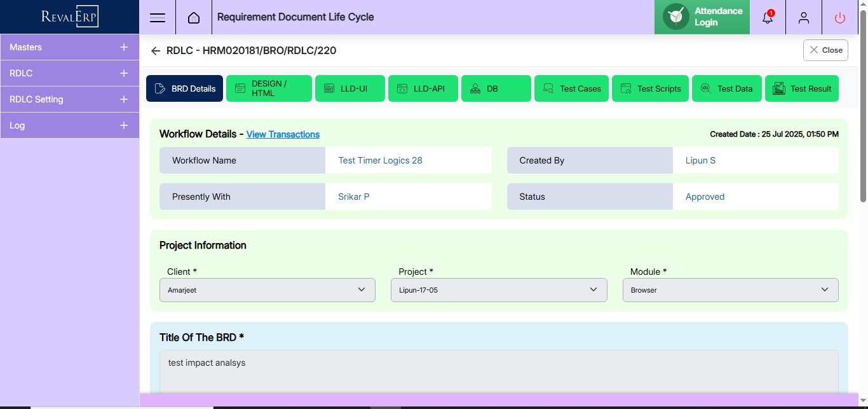
Task: Open notifications bell icon
Action: pos(768,18)
